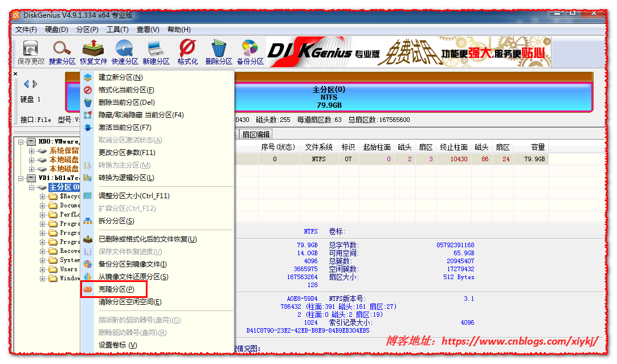Choose 清除分区空闲空间(E) entry
This screenshot has width=617, height=364.
(x=157, y=302)
